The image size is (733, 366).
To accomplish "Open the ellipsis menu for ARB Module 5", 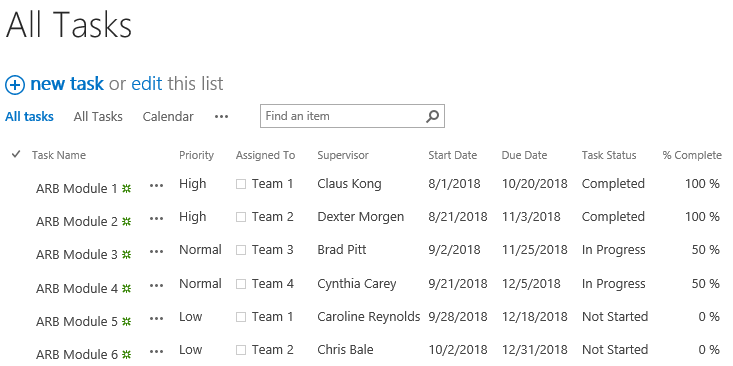I will coord(156,319).
